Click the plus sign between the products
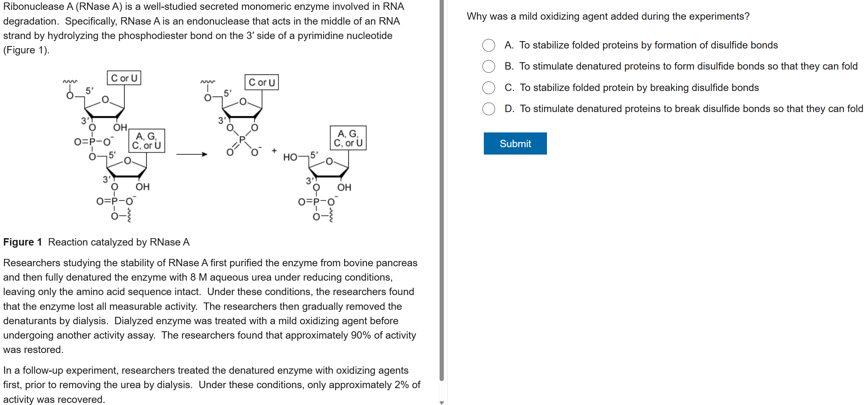Viewport: 868px width, 405px height. [274, 150]
